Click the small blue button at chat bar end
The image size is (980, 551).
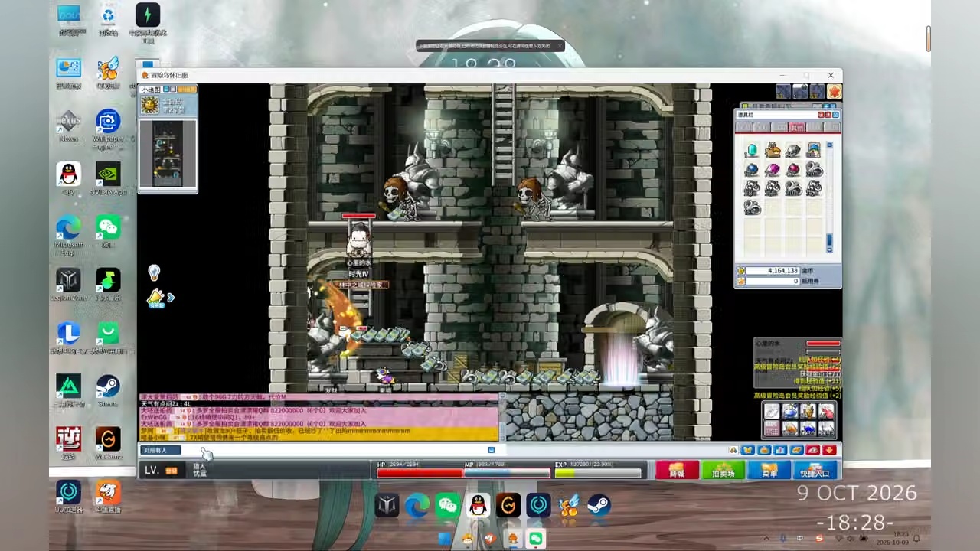tap(492, 450)
